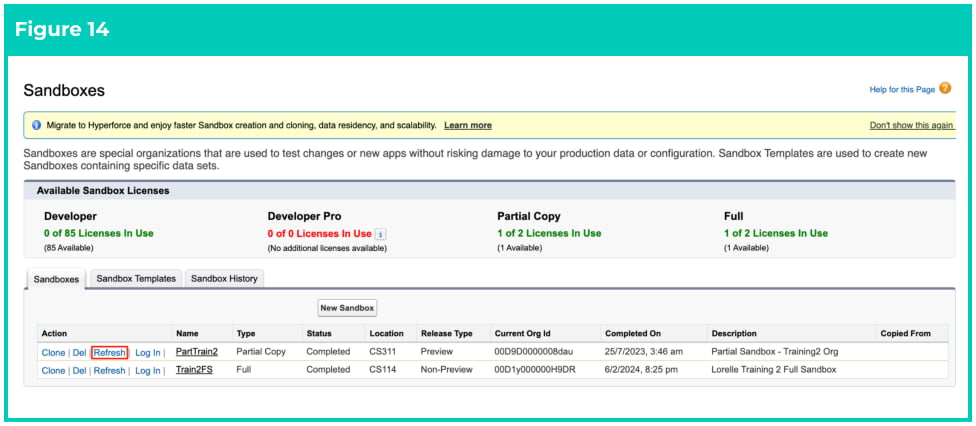The image size is (976, 426).
Task: Click the Status Completed cell for Train2FS
Action: pos(328,370)
